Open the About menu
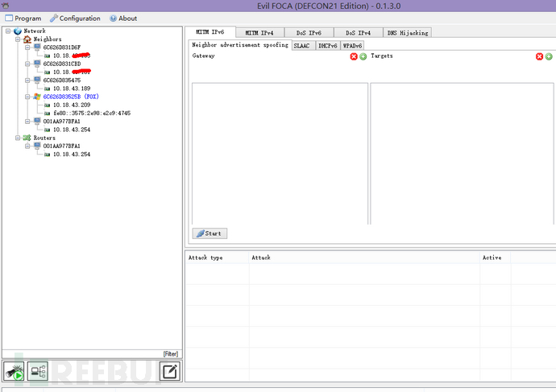 [x=123, y=18]
